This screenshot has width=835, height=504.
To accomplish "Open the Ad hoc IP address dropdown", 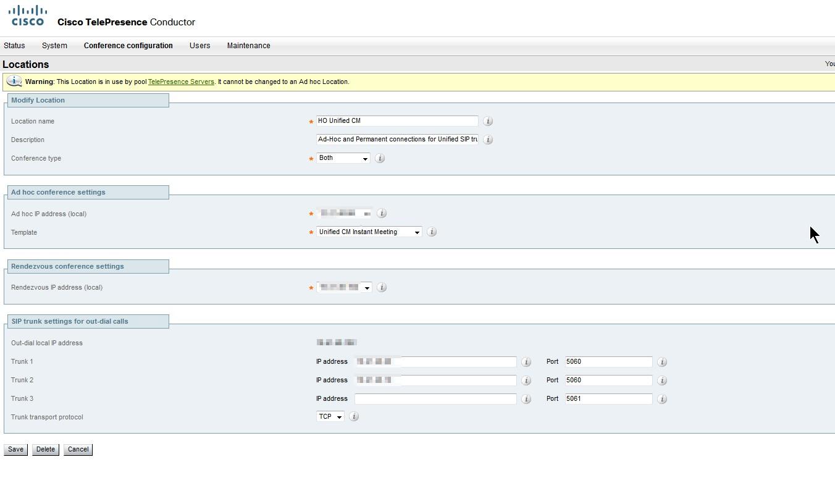I will click(344, 213).
